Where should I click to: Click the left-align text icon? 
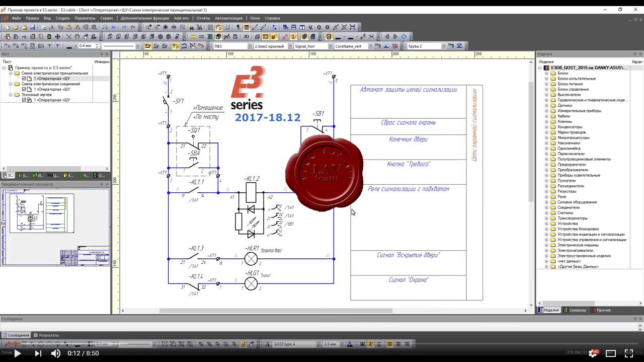point(390,344)
